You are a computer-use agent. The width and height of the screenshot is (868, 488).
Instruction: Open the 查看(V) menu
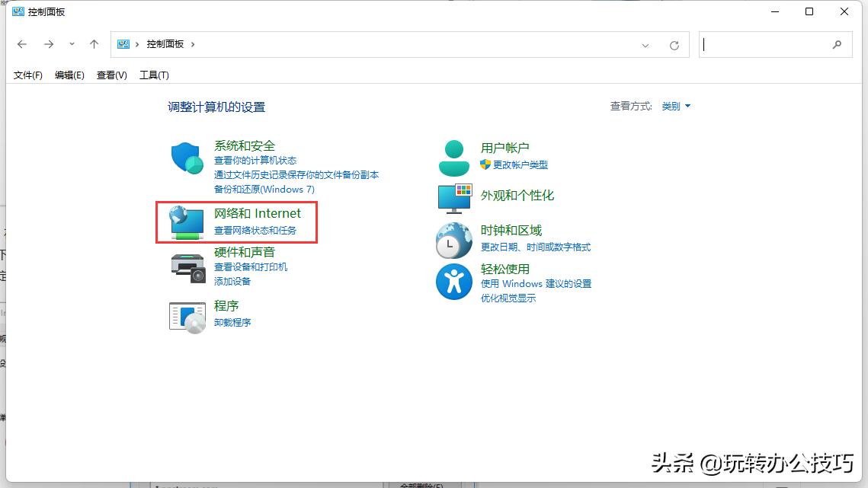point(111,75)
